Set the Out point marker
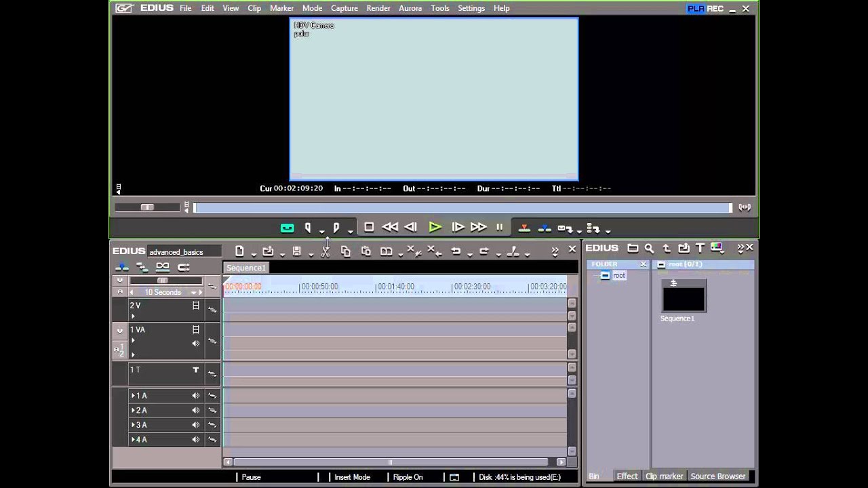The height and width of the screenshot is (488, 868). pyautogui.click(x=336, y=228)
